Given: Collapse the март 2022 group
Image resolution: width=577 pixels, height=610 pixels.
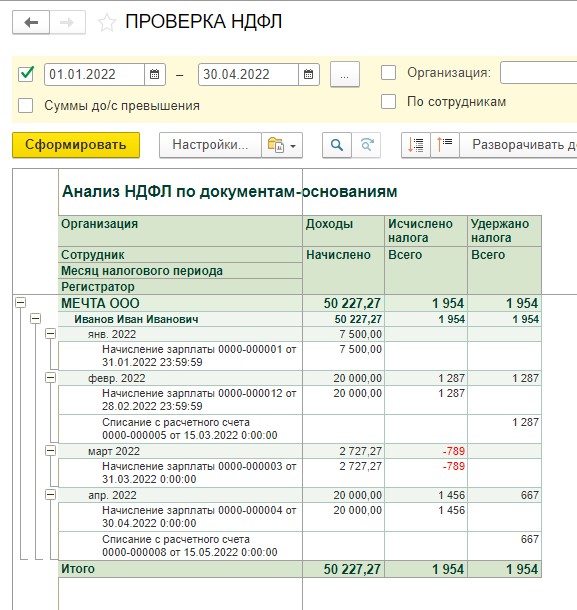Looking at the screenshot, I should (x=51, y=450).
